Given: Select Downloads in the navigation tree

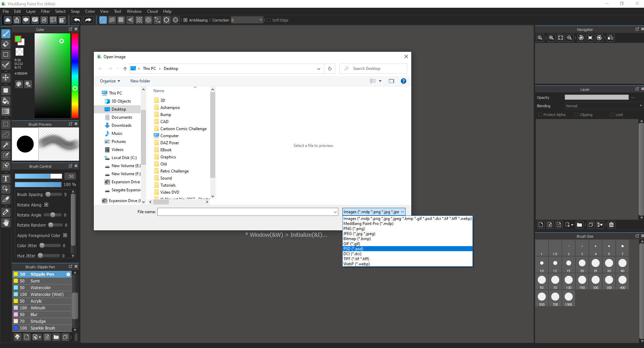Looking at the screenshot, I should (x=121, y=125).
